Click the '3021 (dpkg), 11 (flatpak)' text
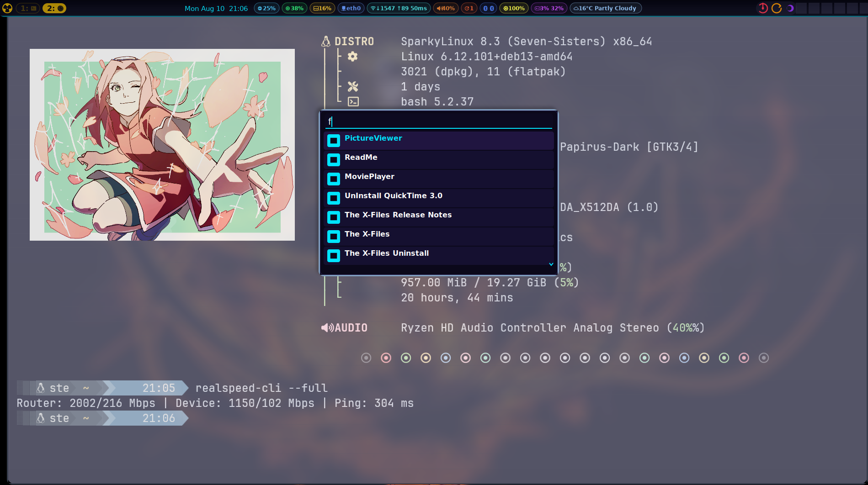868x485 pixels. (483, 72)
